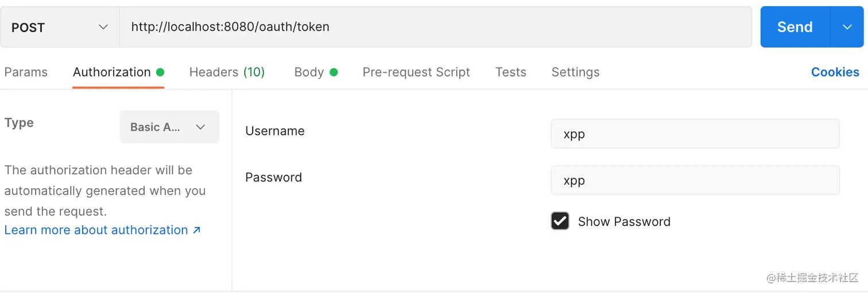Select the Authorization tab
The width and height of the screenshot is (868, 293).
[112, 72]
